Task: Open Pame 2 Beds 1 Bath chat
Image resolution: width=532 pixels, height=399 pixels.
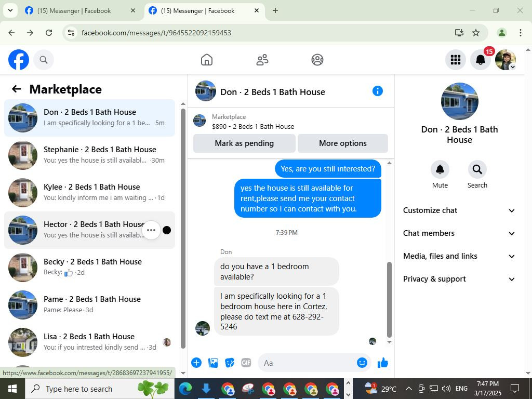Action: coord(89,304)
